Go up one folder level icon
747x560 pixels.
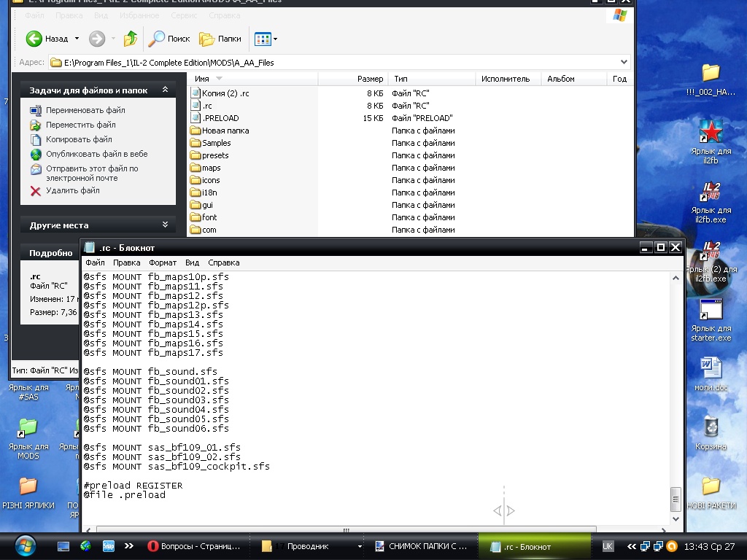pyautogui.click(x=130, y=39)
